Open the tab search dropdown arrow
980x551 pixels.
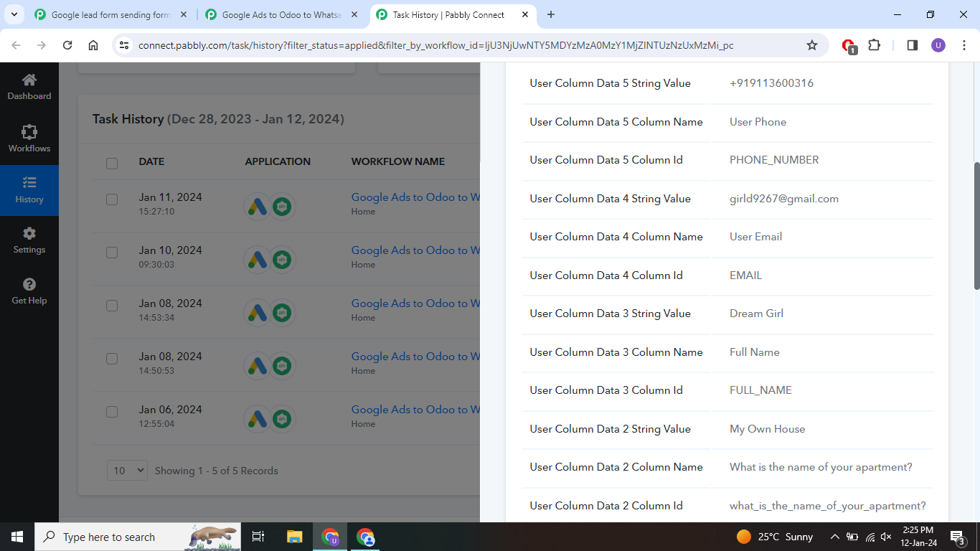coord(14,14)
